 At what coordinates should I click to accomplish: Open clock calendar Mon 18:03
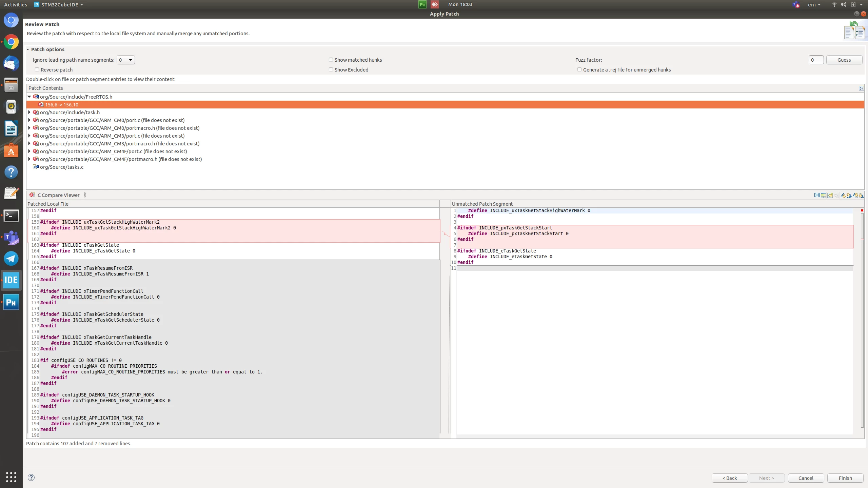pyautogui.click(x=460, y=4)
